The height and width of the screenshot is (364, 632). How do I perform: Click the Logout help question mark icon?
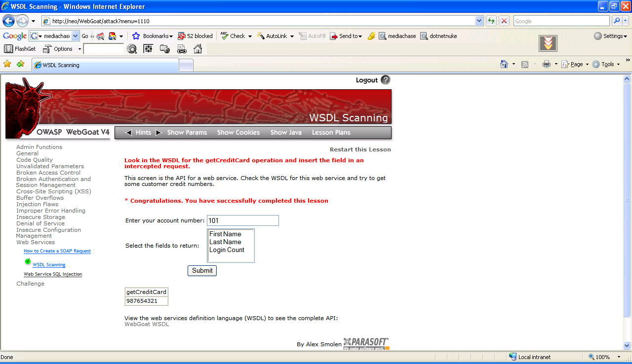coord(386,80)
